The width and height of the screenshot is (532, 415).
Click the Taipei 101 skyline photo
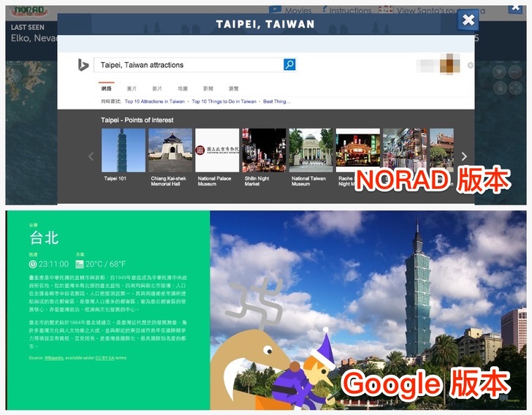coord(368,310)
